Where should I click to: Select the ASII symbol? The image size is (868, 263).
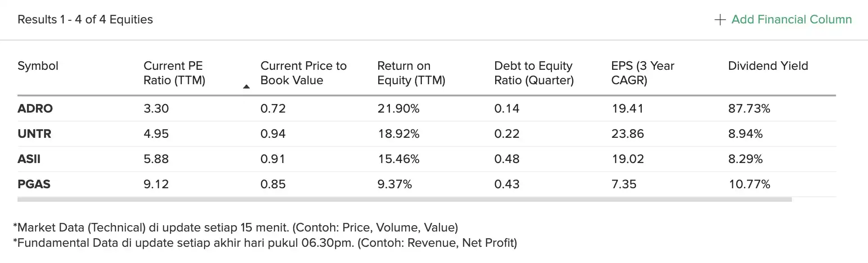[x=29, y=159]
